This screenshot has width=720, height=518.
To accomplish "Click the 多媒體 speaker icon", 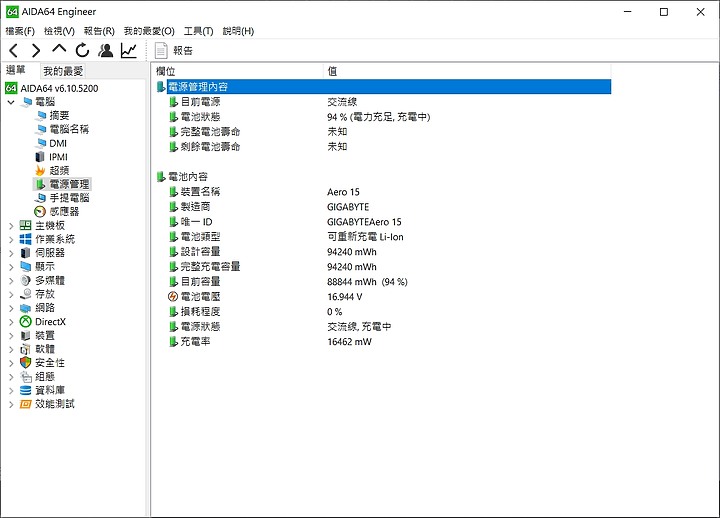I will 26,280.
